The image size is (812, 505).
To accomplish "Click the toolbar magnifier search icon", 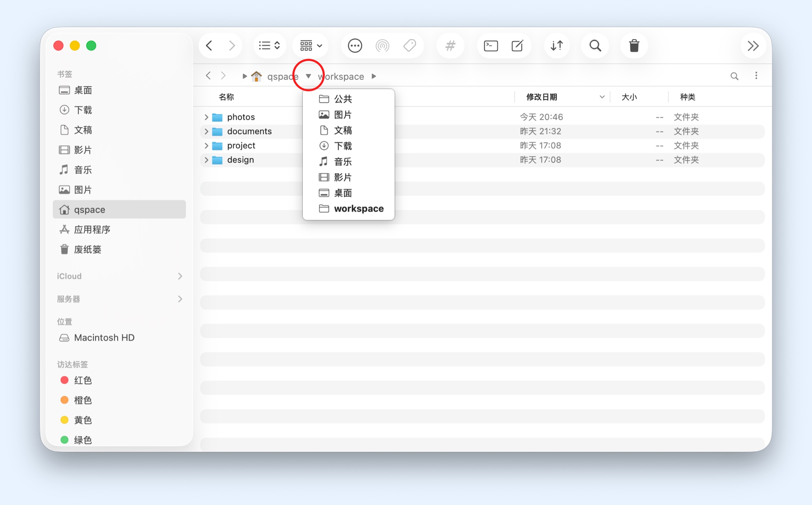I will 595,46.
